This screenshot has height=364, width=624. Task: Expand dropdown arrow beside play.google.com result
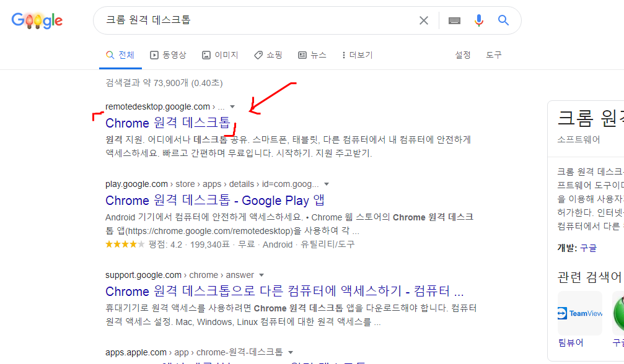point(327,184)
